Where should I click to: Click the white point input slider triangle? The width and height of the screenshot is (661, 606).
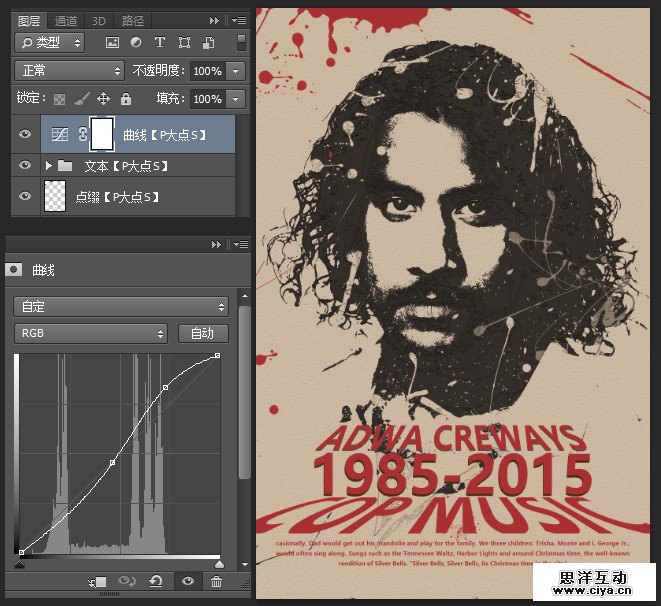pyautogui.click(x=219, y=564)
